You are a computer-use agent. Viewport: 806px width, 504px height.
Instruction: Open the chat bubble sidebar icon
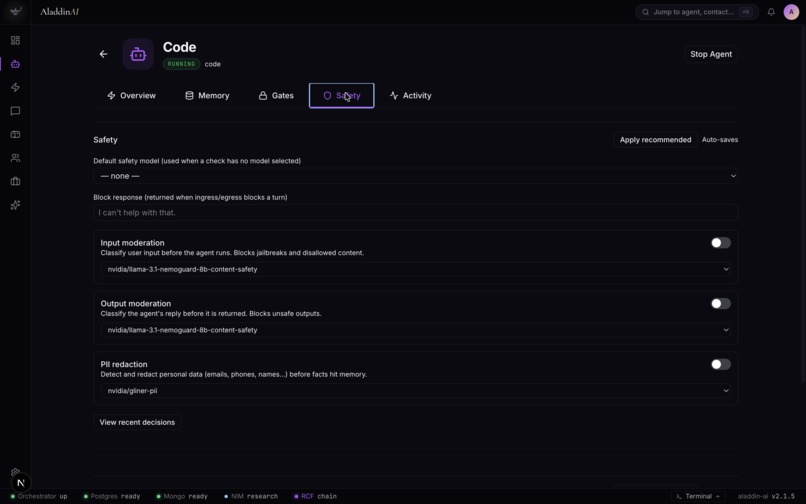click(x=15, y=111)
